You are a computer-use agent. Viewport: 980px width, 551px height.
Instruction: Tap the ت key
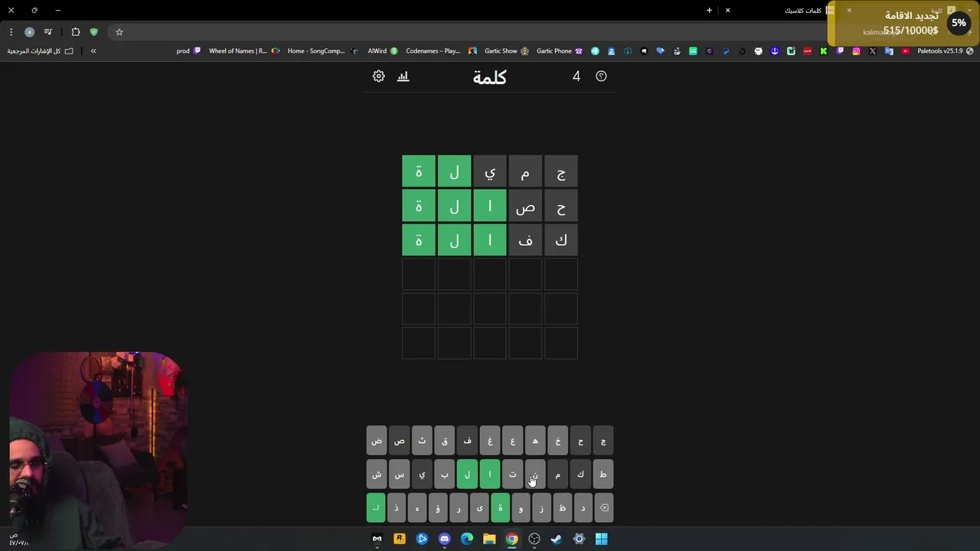(x=512, y=474)
